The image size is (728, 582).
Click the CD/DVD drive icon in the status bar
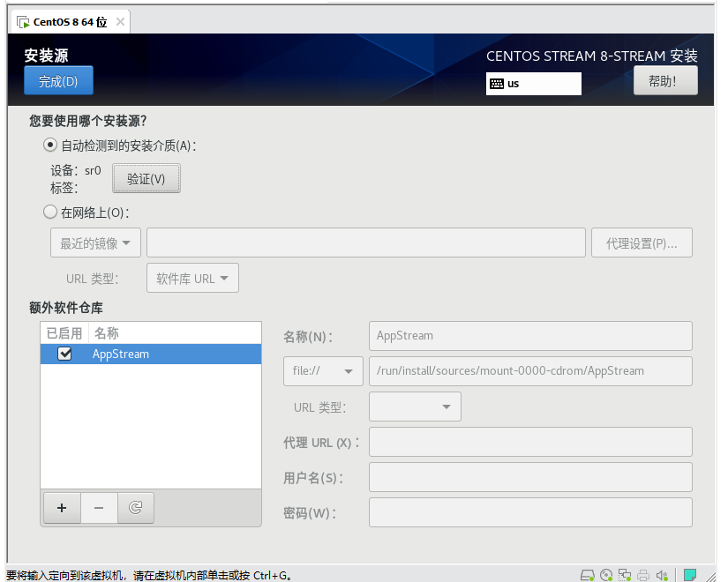[606, 575]
